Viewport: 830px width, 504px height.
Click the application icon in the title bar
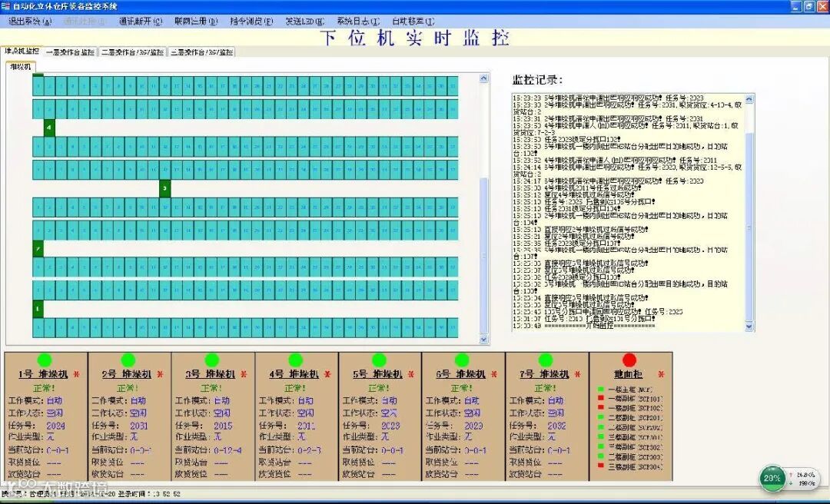[x=5, y=6]
